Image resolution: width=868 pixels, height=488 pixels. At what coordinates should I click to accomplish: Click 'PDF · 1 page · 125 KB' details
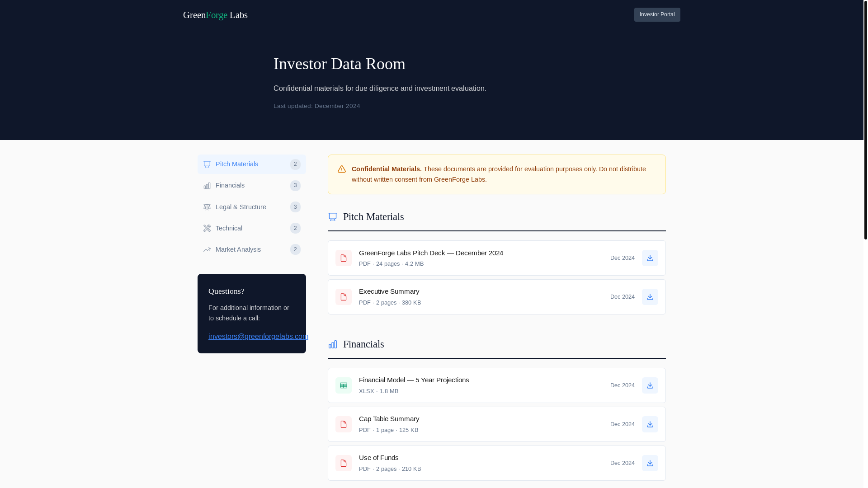point(388,430)
